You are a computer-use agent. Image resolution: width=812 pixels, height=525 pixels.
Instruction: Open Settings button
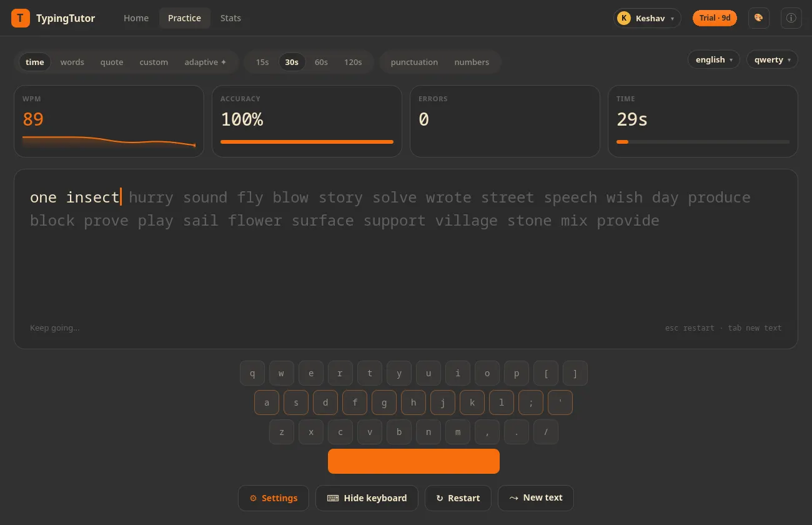coord(273,498)
